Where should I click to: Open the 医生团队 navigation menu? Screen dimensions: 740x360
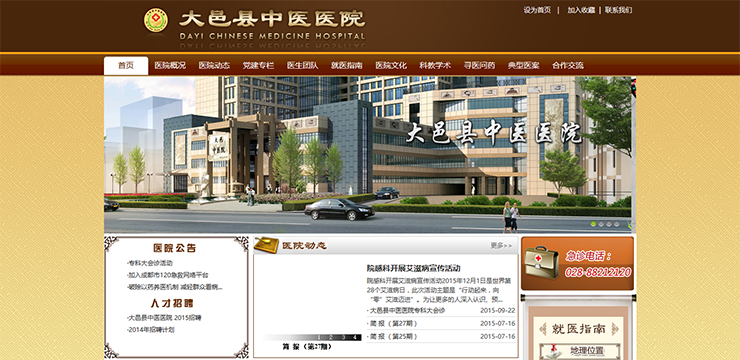pyautogui.click(x=303, y=66)
